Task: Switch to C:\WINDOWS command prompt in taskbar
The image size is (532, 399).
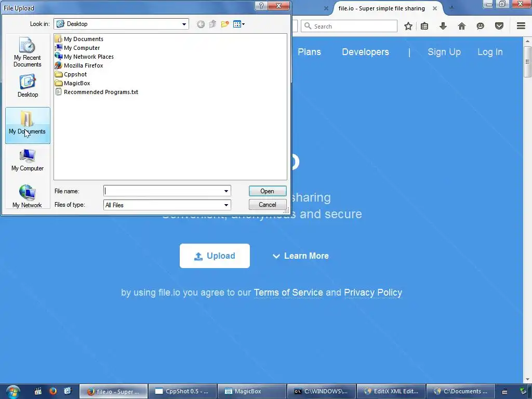Action: [321, 391]
